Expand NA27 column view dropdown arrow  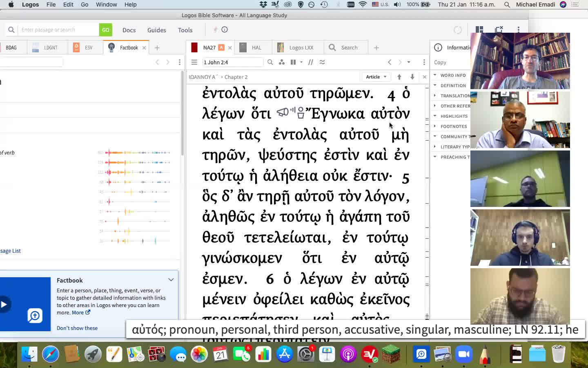(x=301, y=62)
